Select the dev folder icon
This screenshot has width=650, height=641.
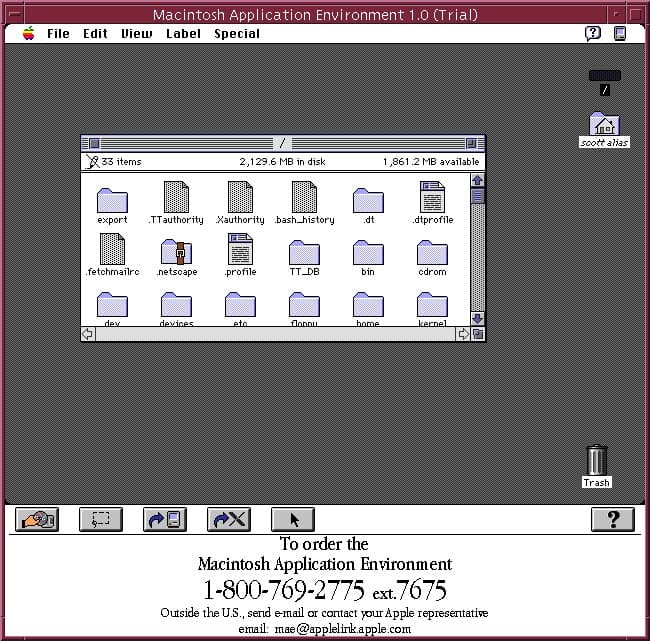pyautogui.click(x=112, y=305)
